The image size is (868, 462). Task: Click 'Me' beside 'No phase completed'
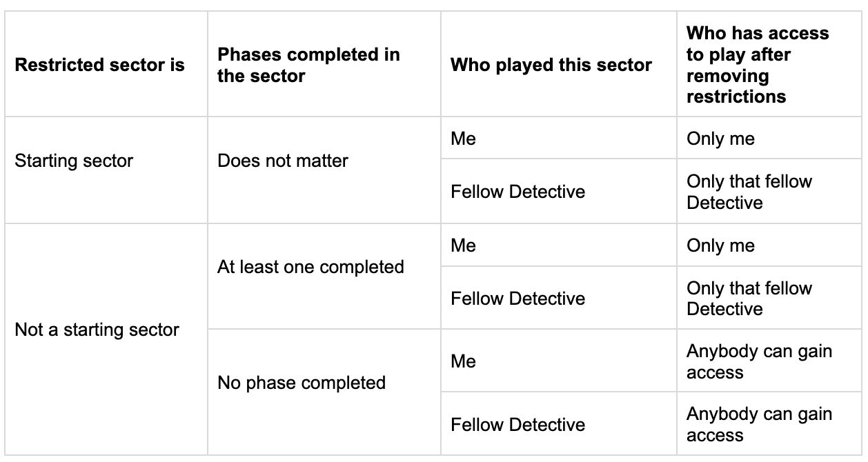(464, 361)
